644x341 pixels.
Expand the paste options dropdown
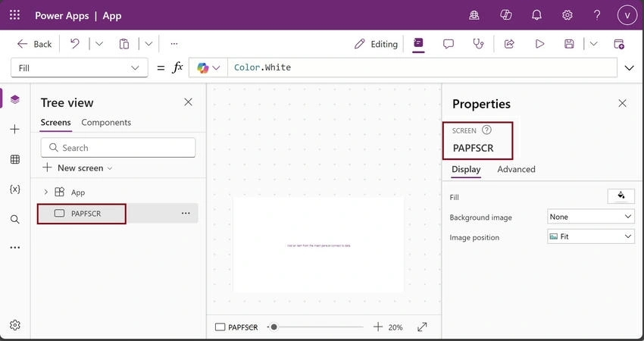point(148,44)
